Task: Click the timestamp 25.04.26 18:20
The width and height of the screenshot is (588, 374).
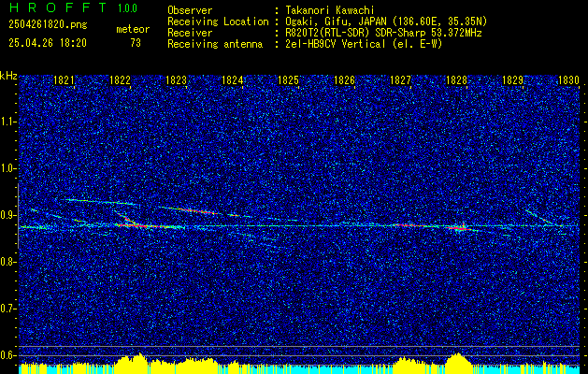Action: [x=48, y=43]
